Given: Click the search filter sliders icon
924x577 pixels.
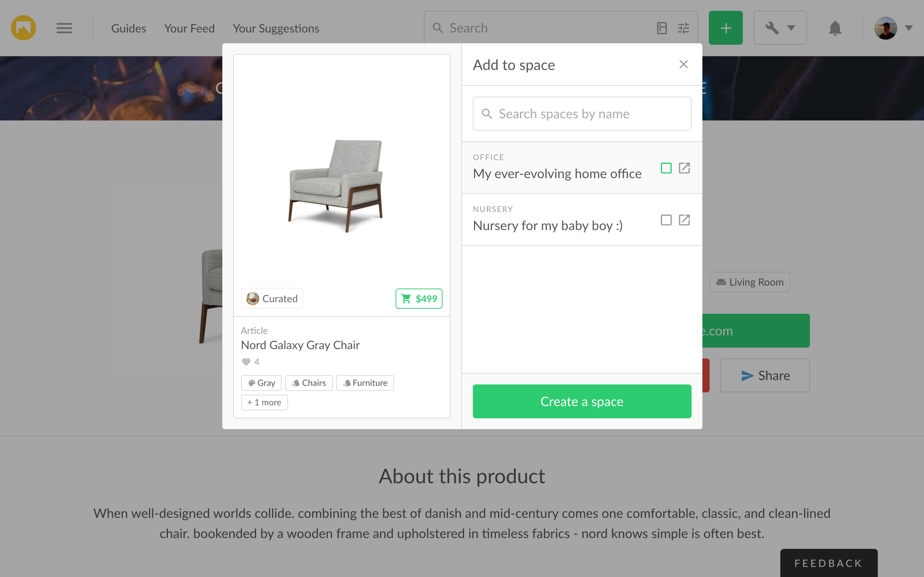Looking at the screenshot, I should point(684,28).
